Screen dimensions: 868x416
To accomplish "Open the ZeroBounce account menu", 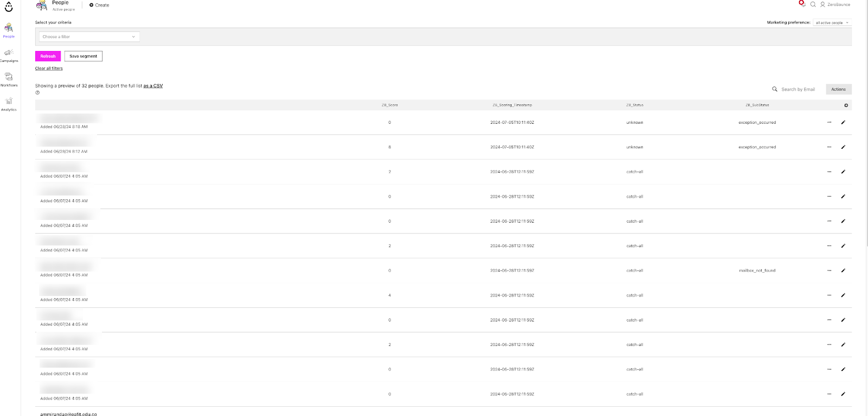I will (835, 4).
